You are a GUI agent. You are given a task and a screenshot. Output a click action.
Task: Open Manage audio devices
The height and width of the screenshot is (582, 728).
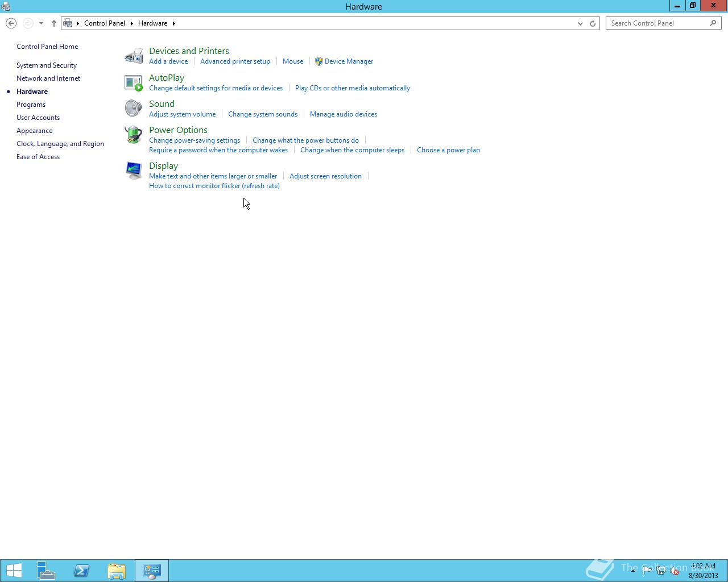(344, 114)
